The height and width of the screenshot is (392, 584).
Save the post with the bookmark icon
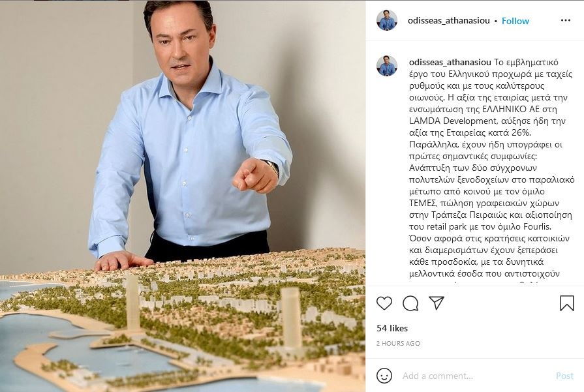point(567,303)
